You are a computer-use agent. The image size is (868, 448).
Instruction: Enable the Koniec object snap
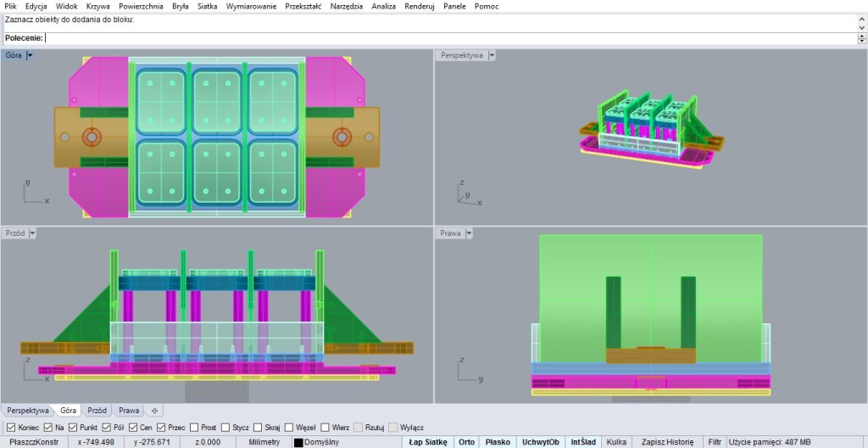[11, 428]
